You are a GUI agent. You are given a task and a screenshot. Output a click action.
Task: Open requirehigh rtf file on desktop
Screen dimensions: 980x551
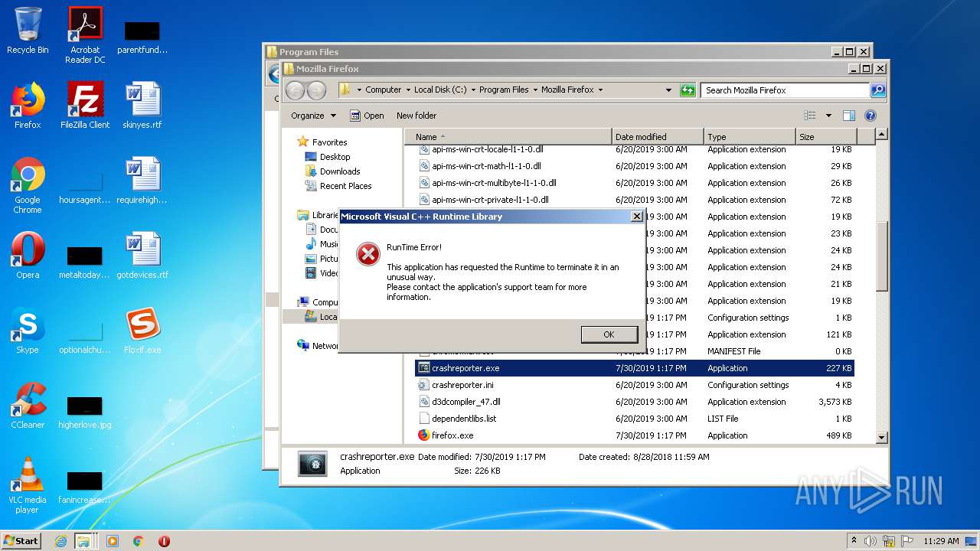click(142, 181)
